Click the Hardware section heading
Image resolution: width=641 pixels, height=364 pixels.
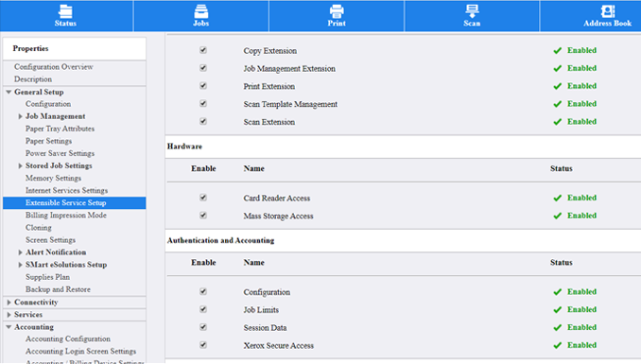coord(184,147)
